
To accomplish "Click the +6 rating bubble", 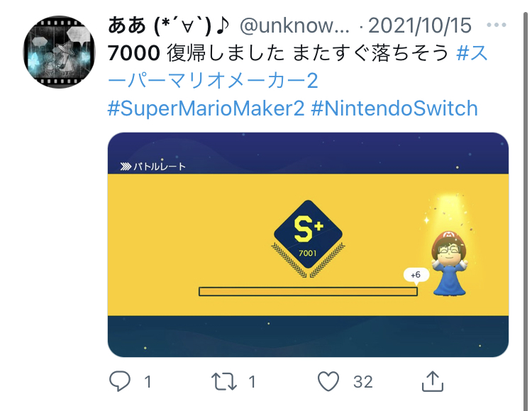I will pos(416,275).
